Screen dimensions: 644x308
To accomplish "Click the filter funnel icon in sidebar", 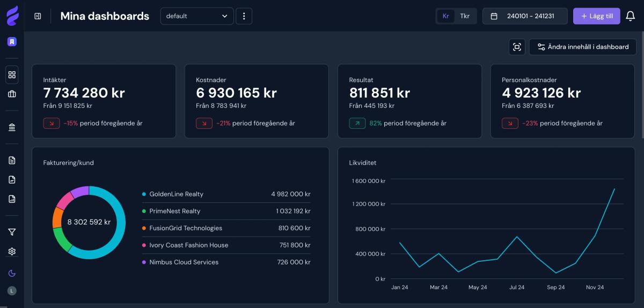I will point(12,232).
